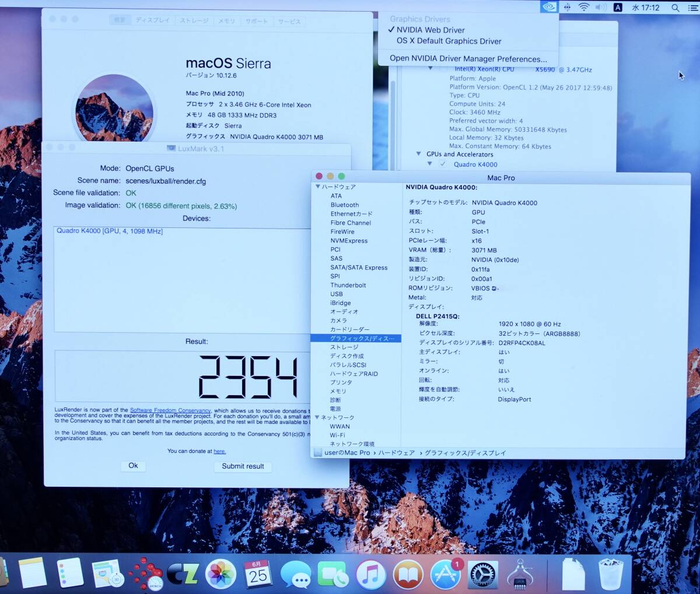Click DELL P2415Q display heading
The image size is (700, 594).
pos(437,317)
